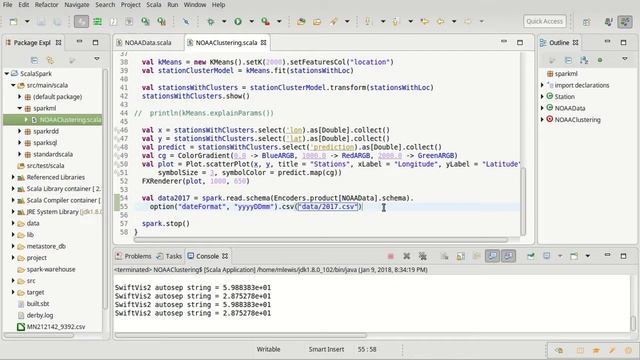Screen dimensions: 640x360
Task: Open the Refactor menu
Action: (47, 5)
